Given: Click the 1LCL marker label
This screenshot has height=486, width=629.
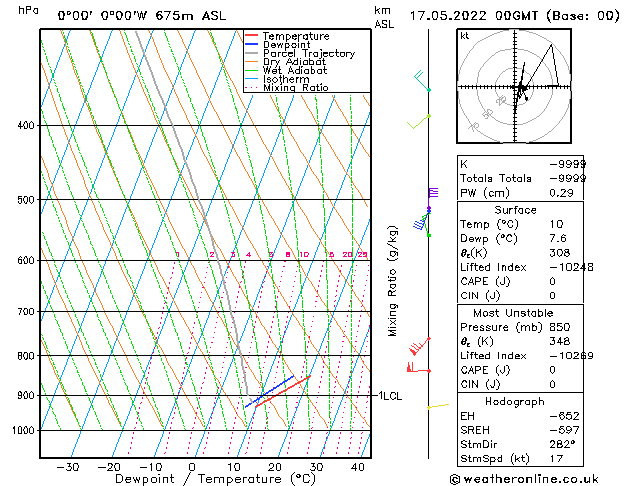Looking at the screenshot, I should pos(389,396).
